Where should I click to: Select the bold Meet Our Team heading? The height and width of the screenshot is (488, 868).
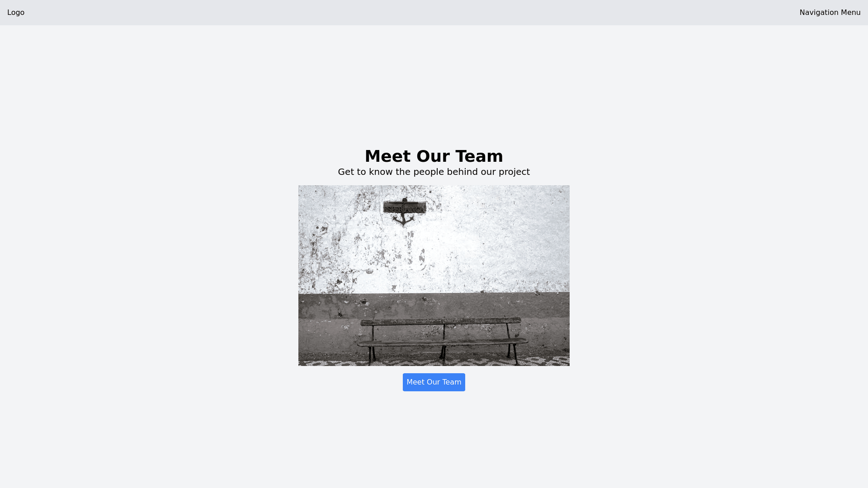[434, 156]
